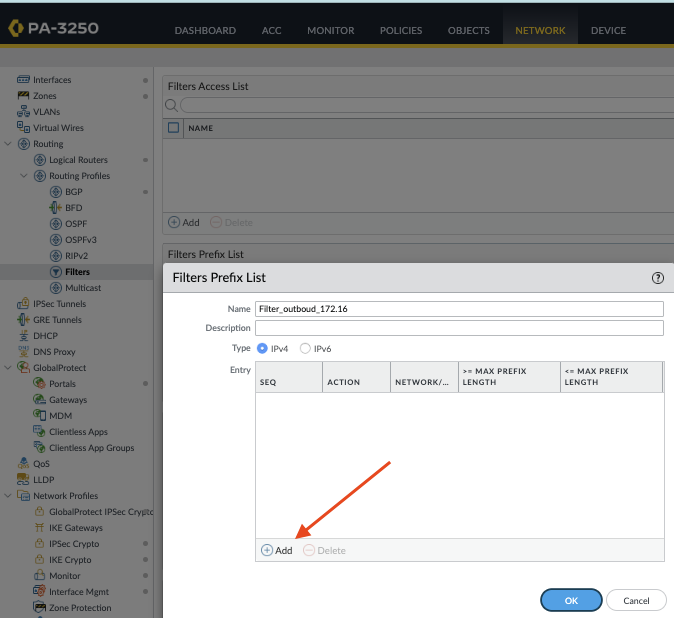Open the QoS icon in the sidebar
Screen dimensions: 674x618
click(24, 464)
